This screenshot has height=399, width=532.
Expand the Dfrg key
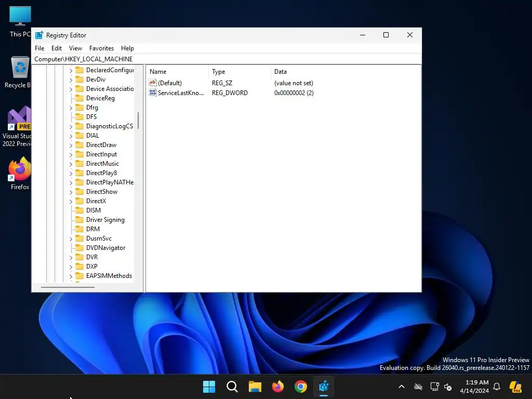(x=71, y=108)
